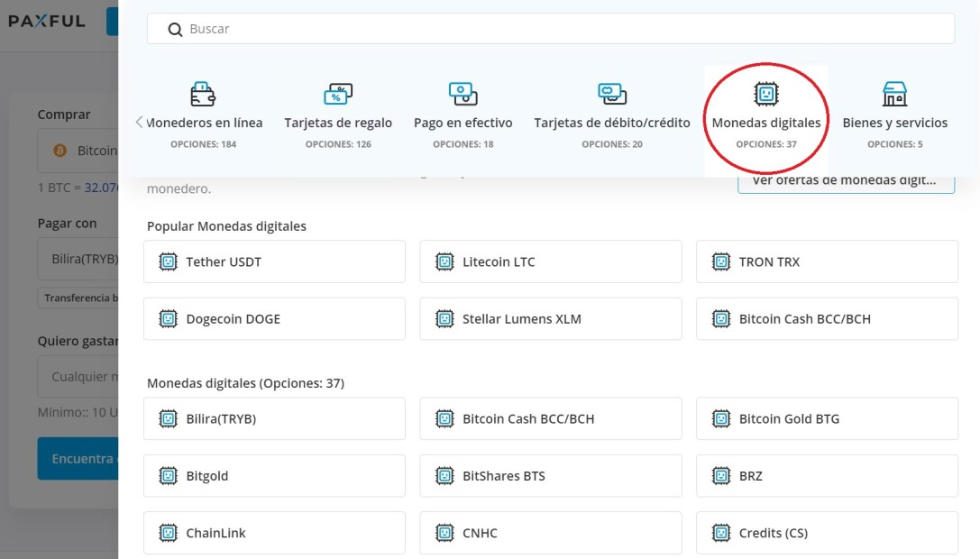This screenshot has width=980, height=559.
Task: Open the Bitcoin currency dropdown behind the panel
Action: click(78, 151)
